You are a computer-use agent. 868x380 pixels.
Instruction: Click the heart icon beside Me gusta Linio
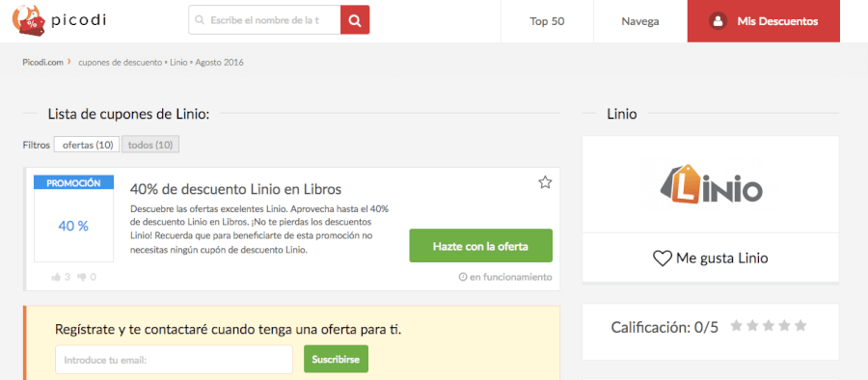coord(662,258)
